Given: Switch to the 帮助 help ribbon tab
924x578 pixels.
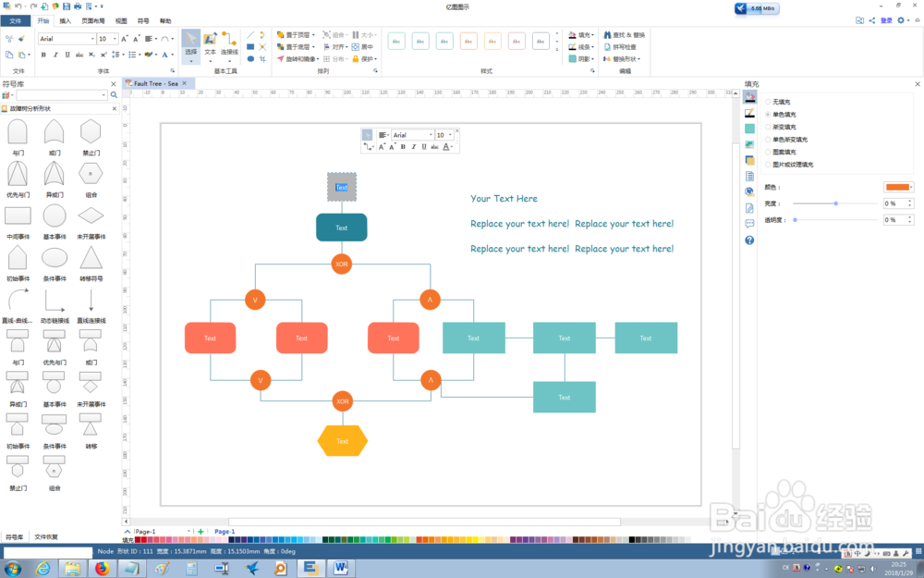Looking at the screenshot, I should 165,21.
